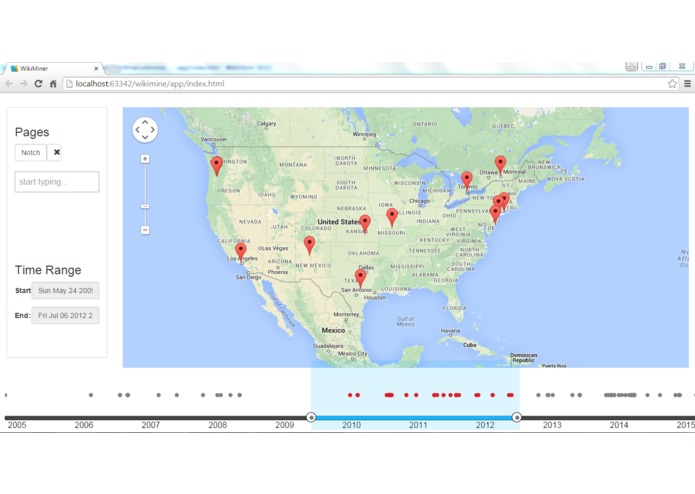Click the Notch page tag
The height and width of the screenshot is (494, 695).
coord(31,152)
